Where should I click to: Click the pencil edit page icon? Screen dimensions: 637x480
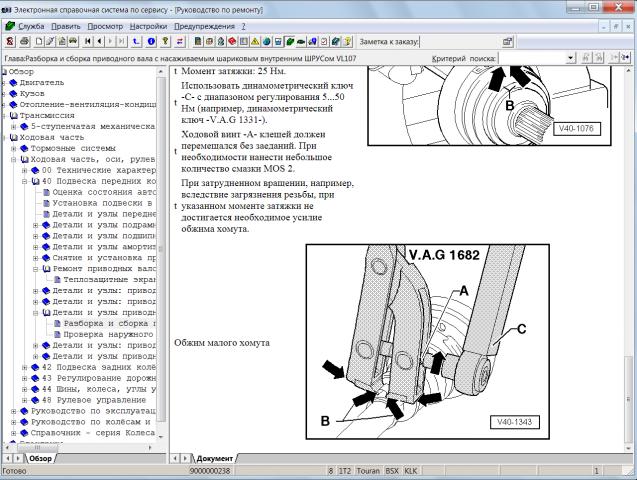[x=50, y=41]
